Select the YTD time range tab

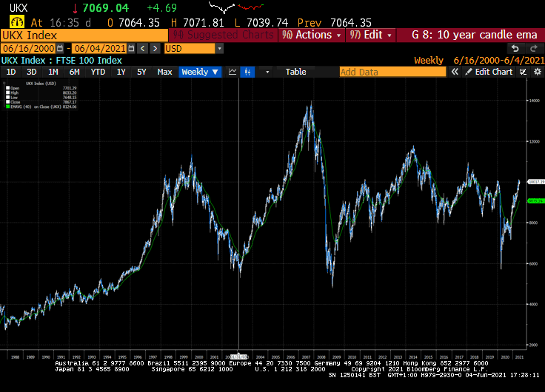(x=98, y=72)
